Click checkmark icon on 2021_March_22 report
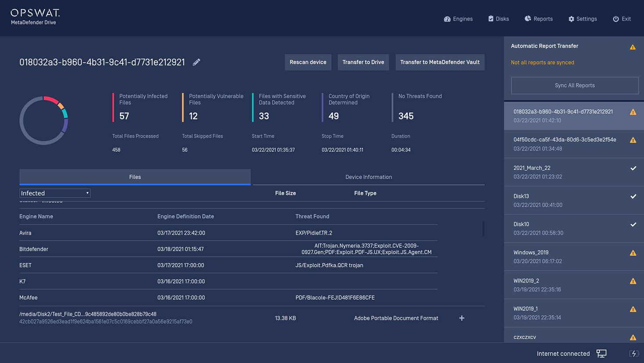644x363 pixels. 633,168
